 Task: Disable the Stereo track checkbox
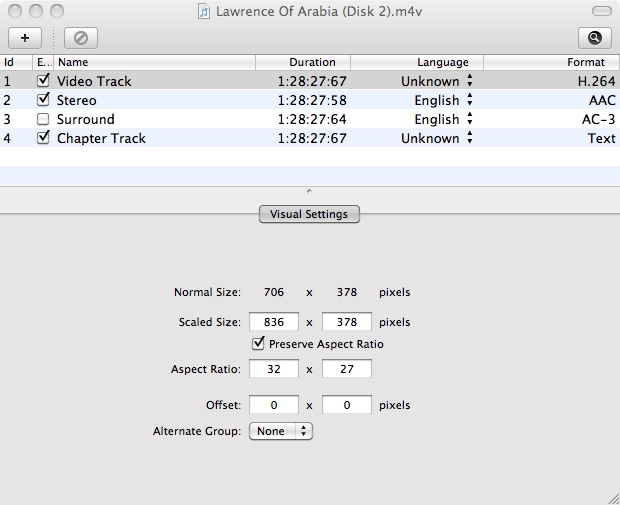coord(43,100)
